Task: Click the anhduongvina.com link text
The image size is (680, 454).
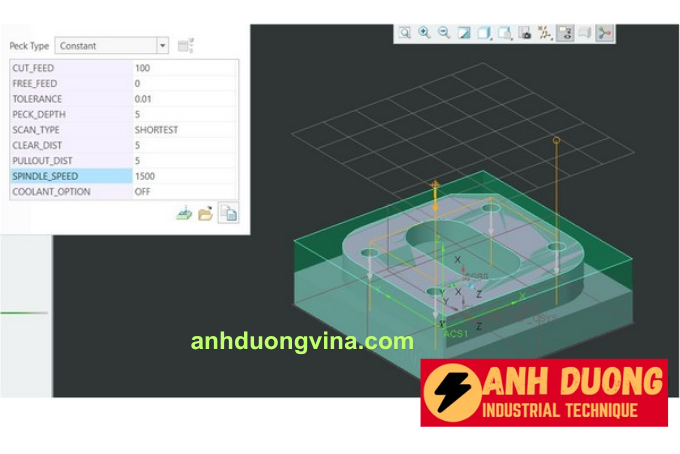Action: point(302,342)
